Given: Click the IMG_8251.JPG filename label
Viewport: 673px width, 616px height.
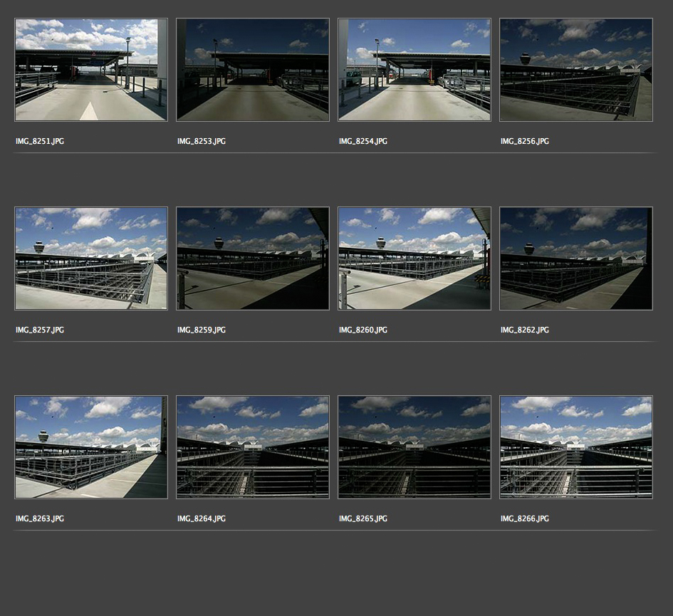Looking at the screenshot, I should (40, 142).
